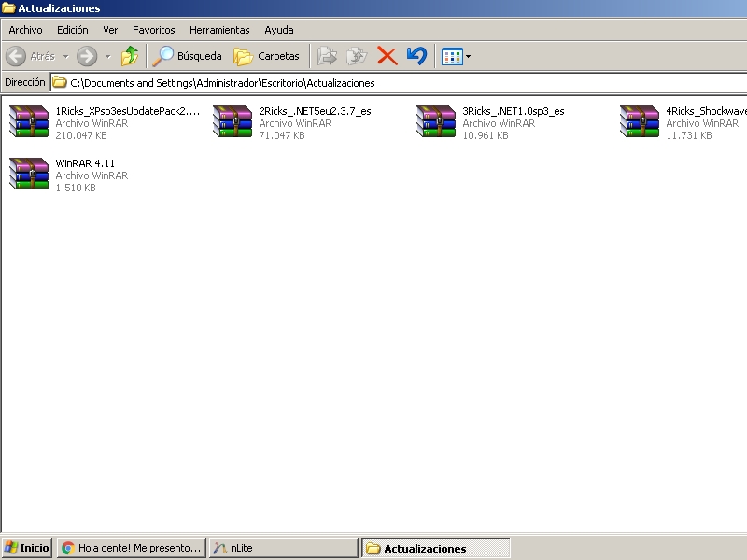Click the 10.961 KB size text
Screen dimensions: 747x560
(x=486, y=135)
